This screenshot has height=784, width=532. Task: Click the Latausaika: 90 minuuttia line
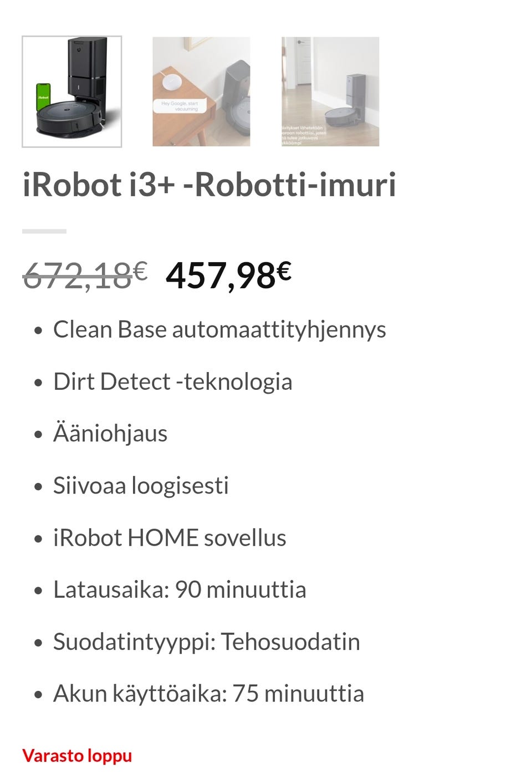180,589
